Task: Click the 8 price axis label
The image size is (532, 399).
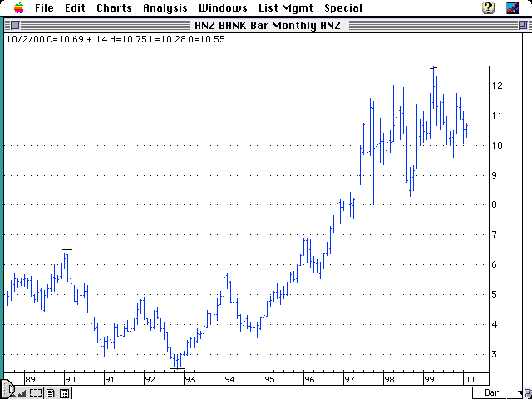Action: click(x=495, y=204)
